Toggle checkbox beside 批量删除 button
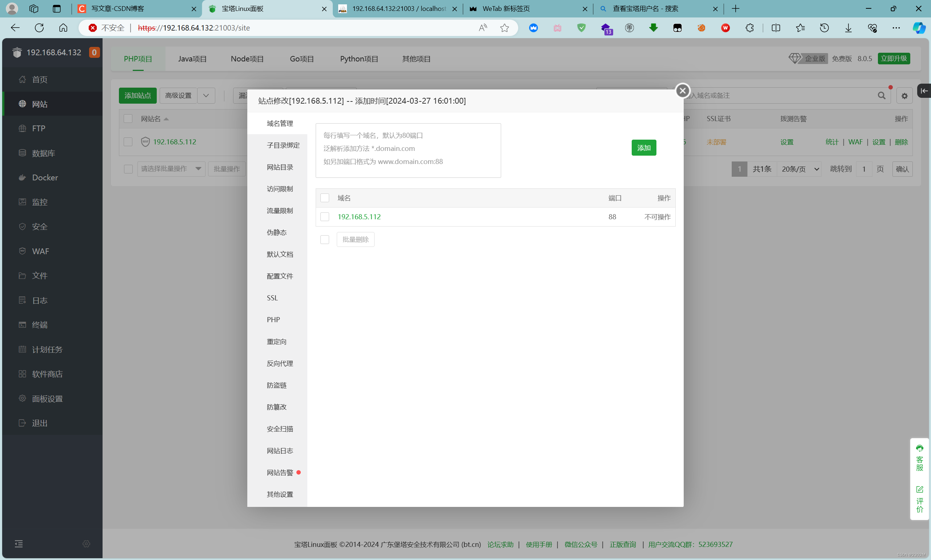The width and height of the screenshot is (931, 560). tap(324, 239)
